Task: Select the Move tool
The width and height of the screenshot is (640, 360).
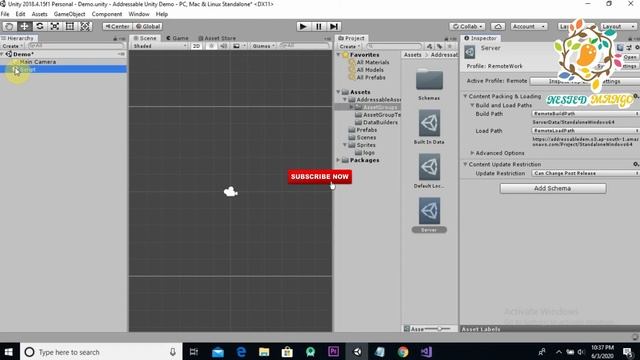Action: pos(24,26)
